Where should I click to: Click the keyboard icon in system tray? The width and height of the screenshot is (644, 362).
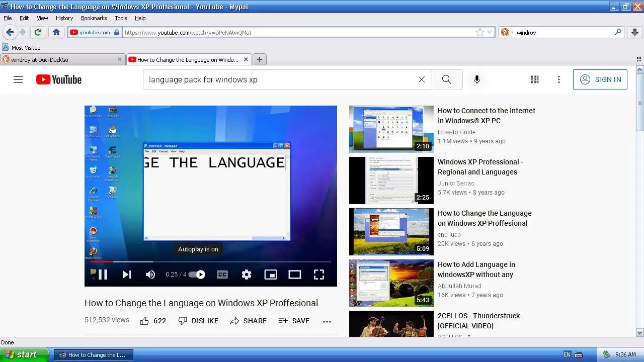point(579,354)
